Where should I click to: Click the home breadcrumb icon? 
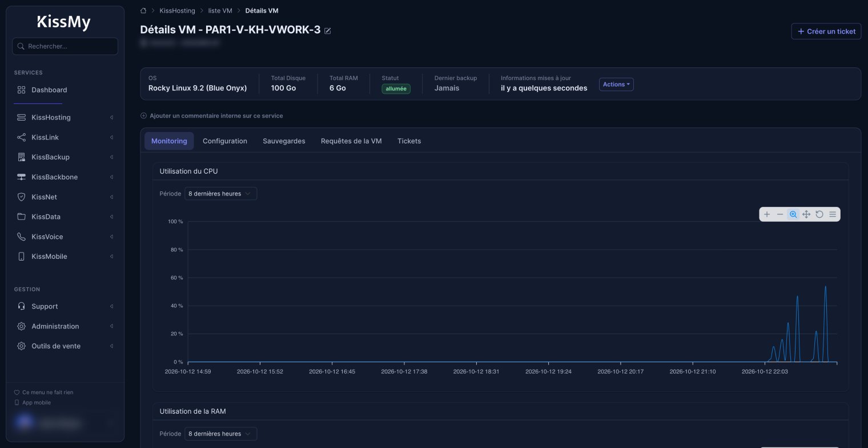tap(143, 11)
